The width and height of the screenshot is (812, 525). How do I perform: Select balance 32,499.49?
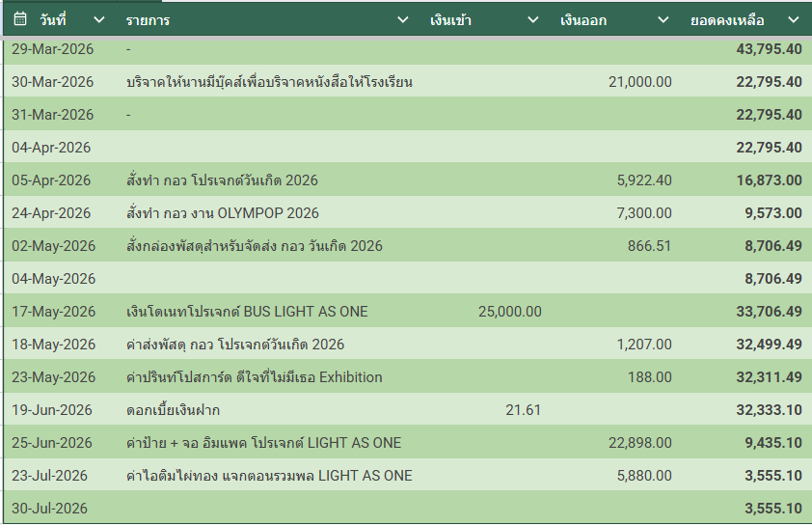pyautogui.click(x=769, y=345)
